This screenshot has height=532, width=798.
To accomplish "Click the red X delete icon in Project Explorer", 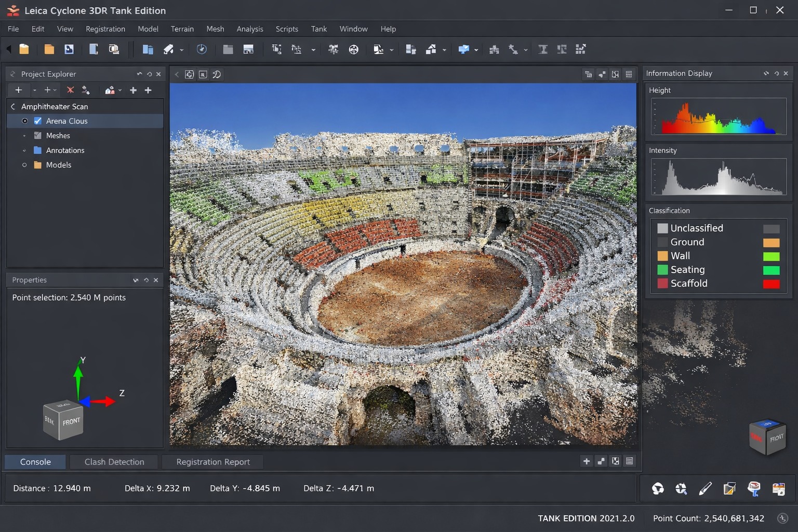I will coord(70,90).
